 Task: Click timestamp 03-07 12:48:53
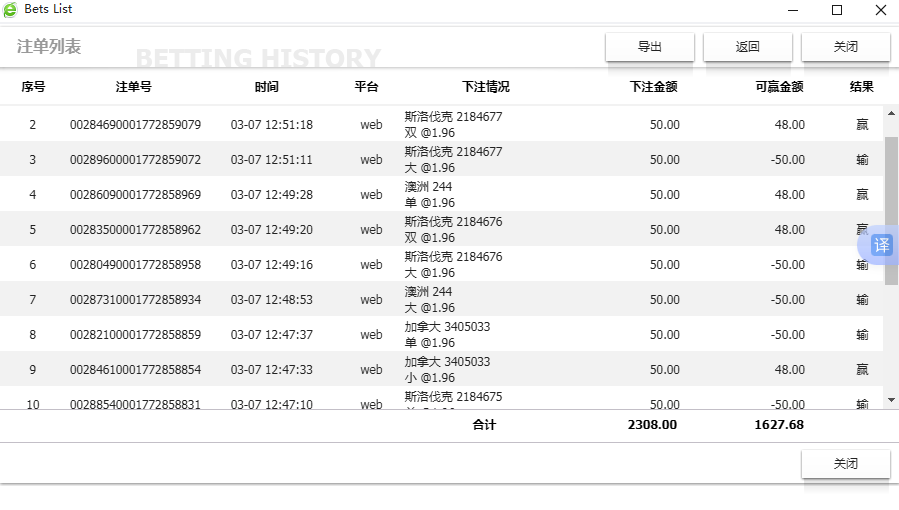pyautogui.click(x=272, y=299)
